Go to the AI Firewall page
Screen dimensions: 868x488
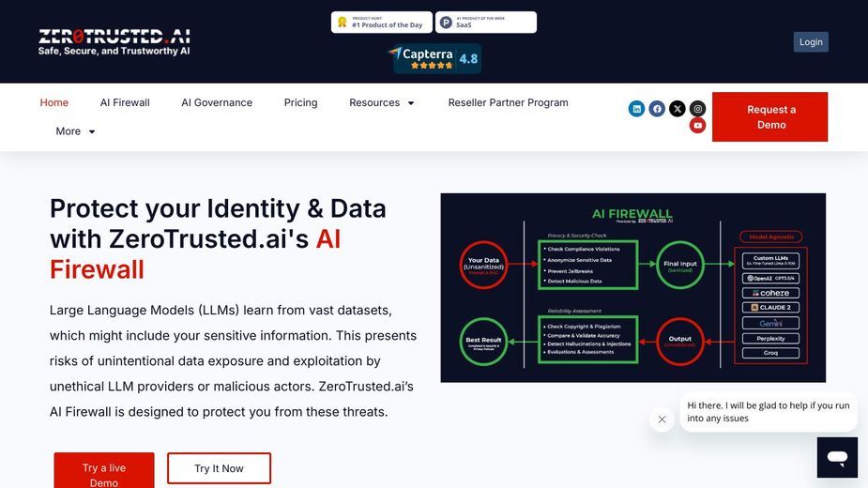(x=125, y=102)
